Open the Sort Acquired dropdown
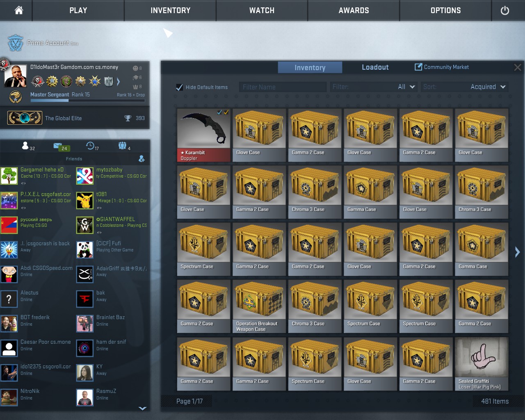525x420 pixels. [x=465, y=87]
